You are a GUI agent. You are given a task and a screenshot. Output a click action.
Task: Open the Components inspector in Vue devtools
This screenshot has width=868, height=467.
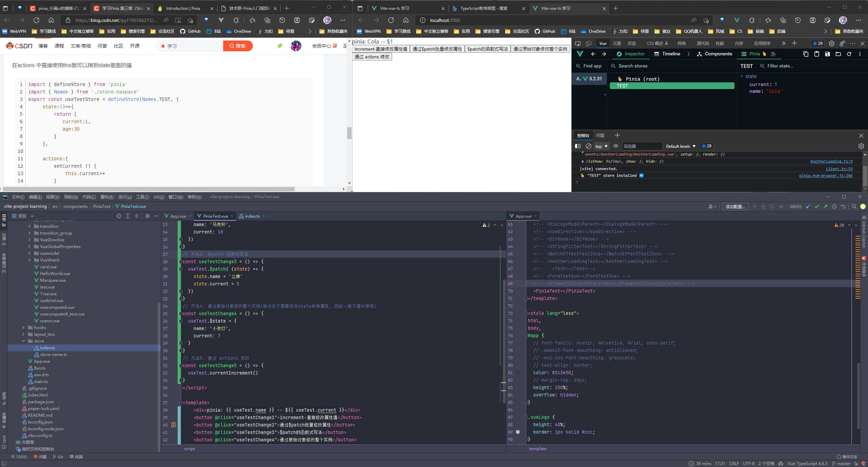(x=714, y=54)
